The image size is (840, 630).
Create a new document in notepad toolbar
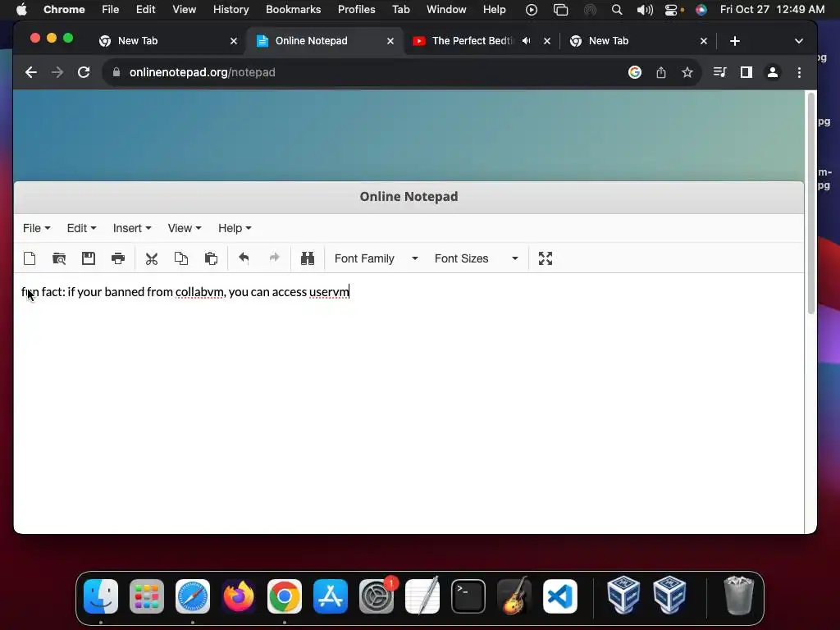click(x=30, y=258)
